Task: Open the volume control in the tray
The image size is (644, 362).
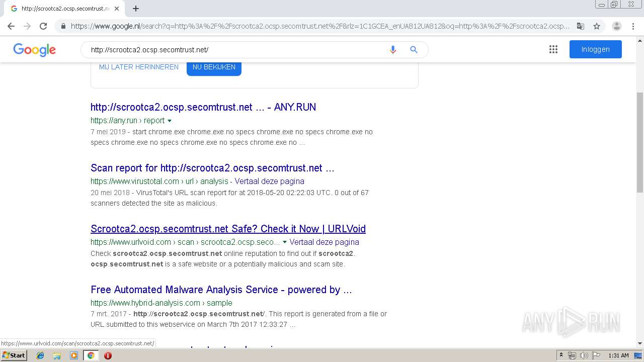Action: (x=584, y=355)
